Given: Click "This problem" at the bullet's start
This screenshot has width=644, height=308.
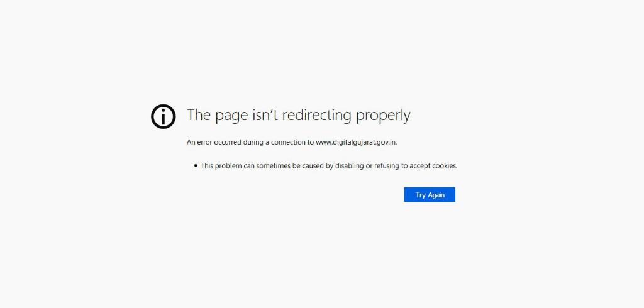Looking at the screenshot, I should click(218, 166).
